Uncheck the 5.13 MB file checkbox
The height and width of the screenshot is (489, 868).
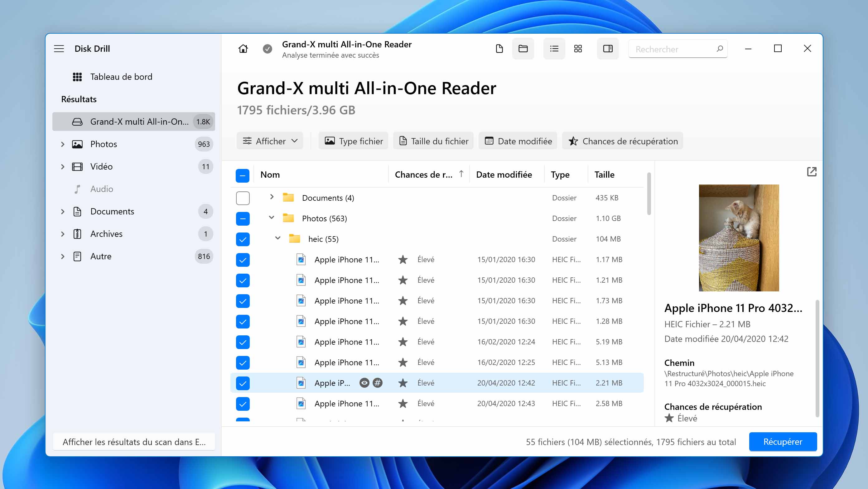(243, 363)
